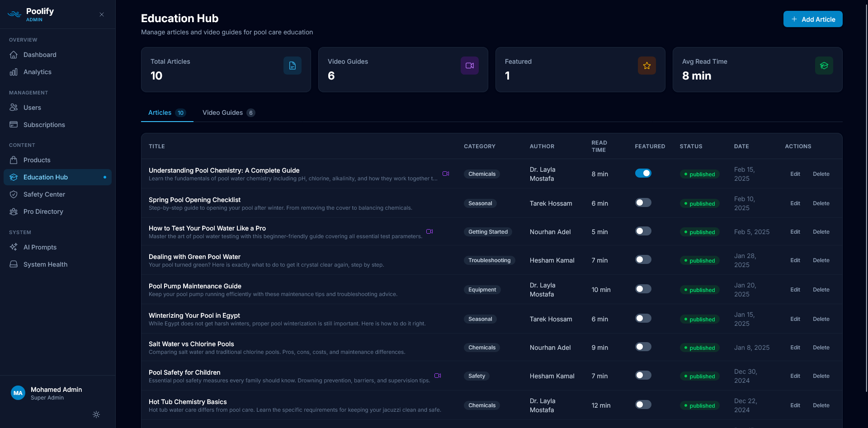
Task: Click the Total Articles document icon
Action: (292, 66)
